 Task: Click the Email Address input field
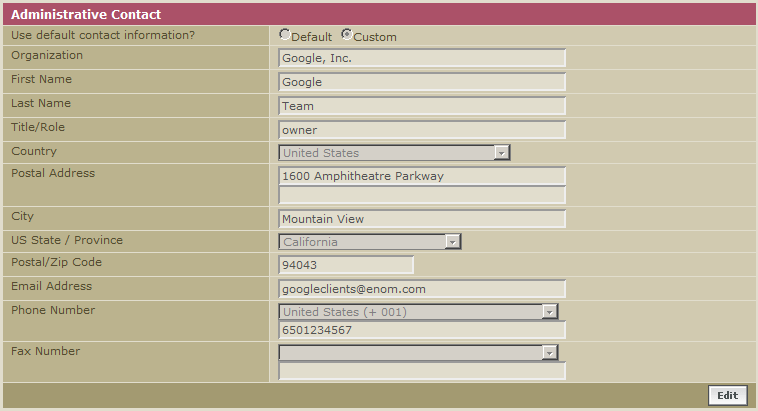click(422, 289)
